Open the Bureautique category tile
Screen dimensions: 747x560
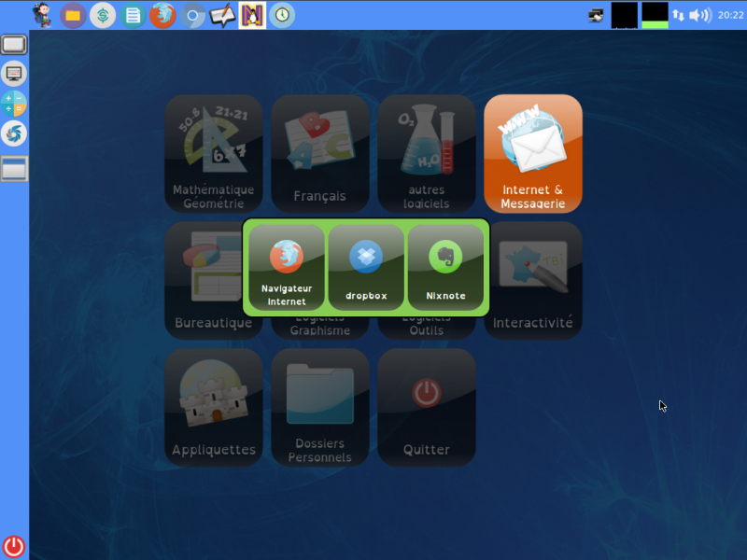pyautogui.click(x=204, y=281)
